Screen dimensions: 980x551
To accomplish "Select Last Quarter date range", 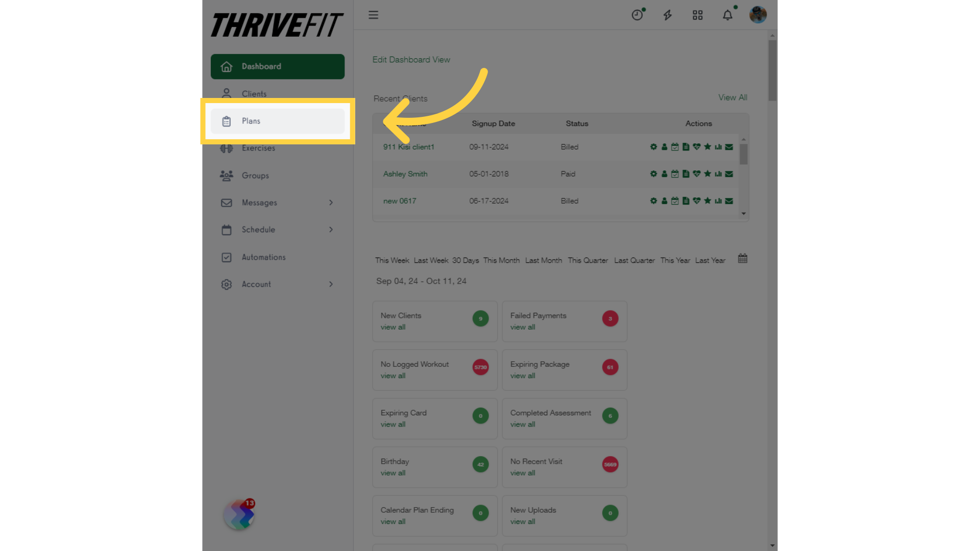I will [x=634, y=260].
